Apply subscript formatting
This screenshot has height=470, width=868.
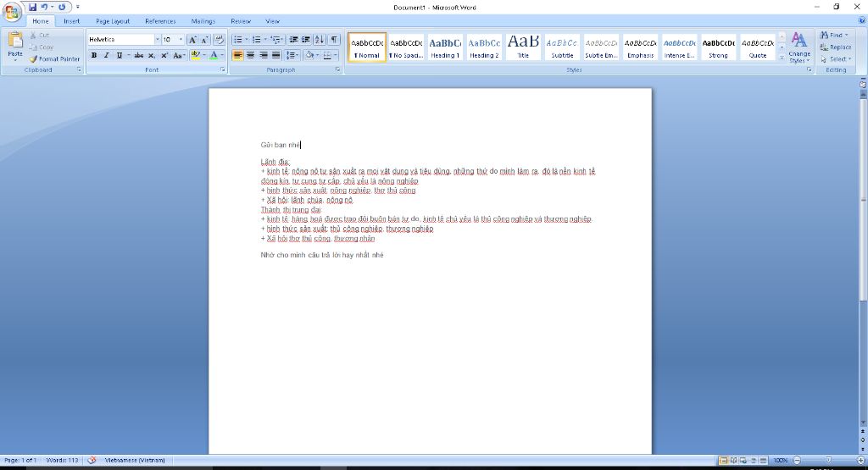pyautogui.click(x=151, y=55)
